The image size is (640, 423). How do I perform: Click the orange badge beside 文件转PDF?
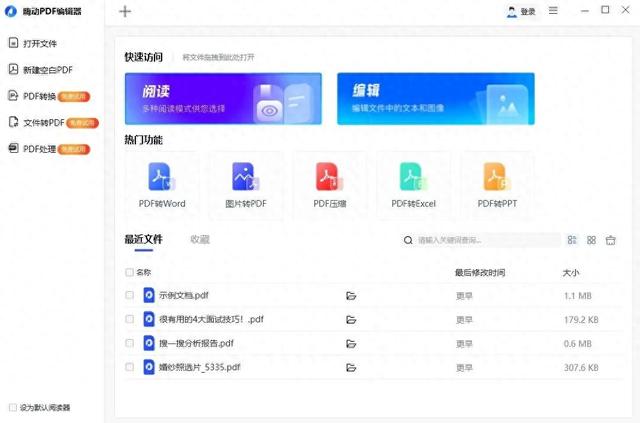pyautogui.click(x=82, y=123)
